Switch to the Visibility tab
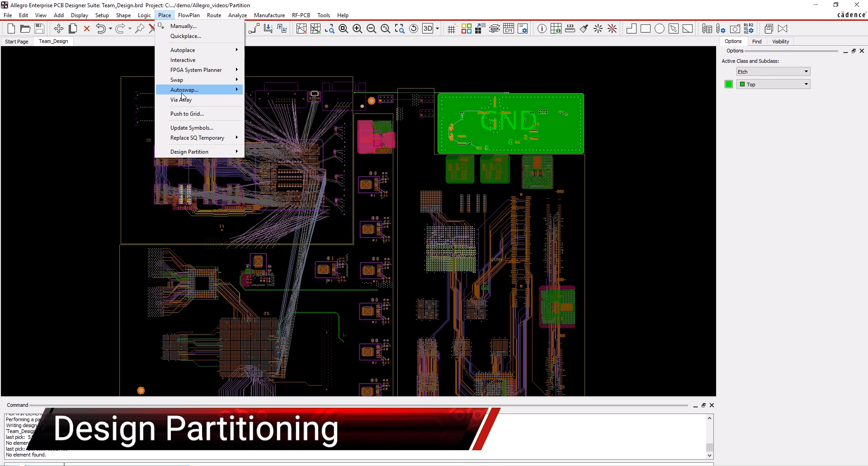Viewport: 868px width, 466px height. (780, 42)
